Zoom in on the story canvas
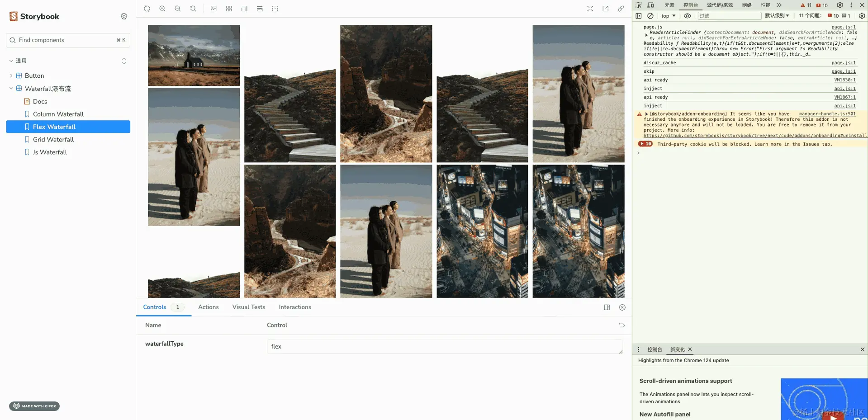This screenshot has width=868, height=420. [162, 8]
